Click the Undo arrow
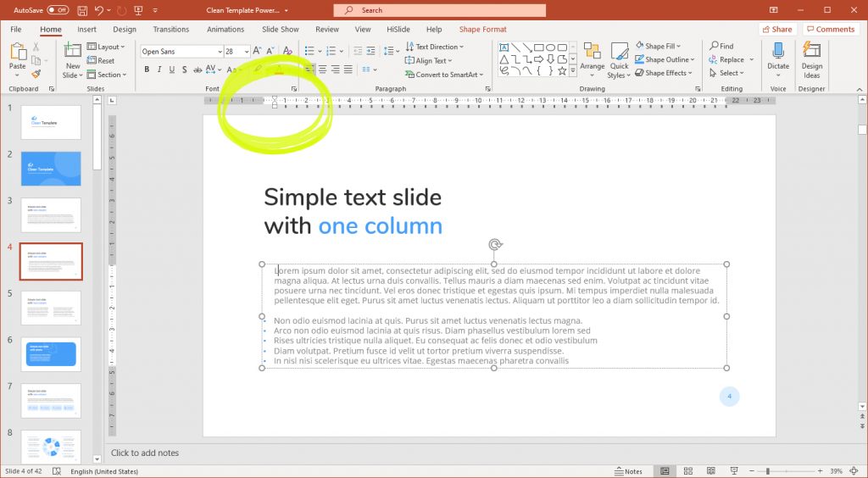Viewport: 868px width, 478px height. click(x=99, y=10)
